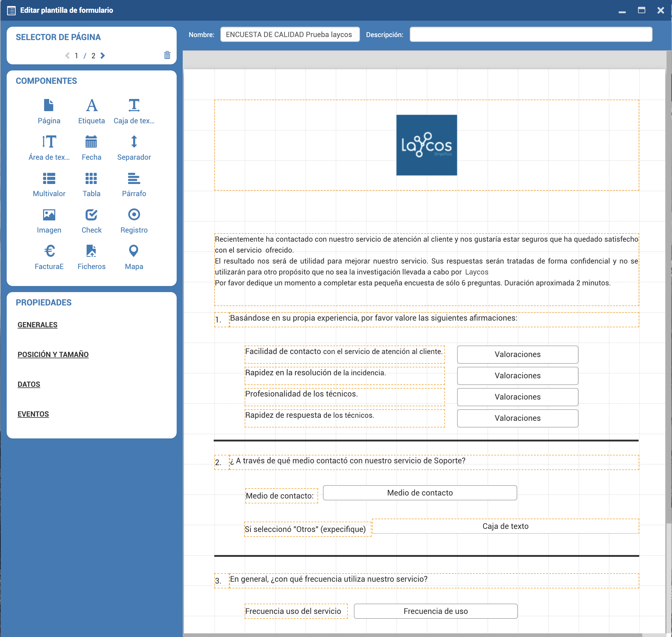Select the Mapa pin component
The image size is (672, 637).
[134, 251]
